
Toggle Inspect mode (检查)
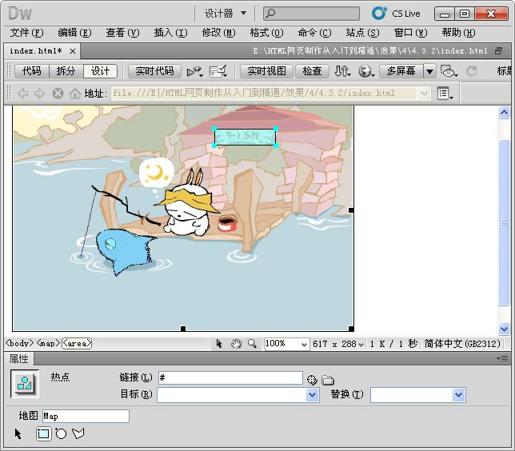click(x=312, y=71)
